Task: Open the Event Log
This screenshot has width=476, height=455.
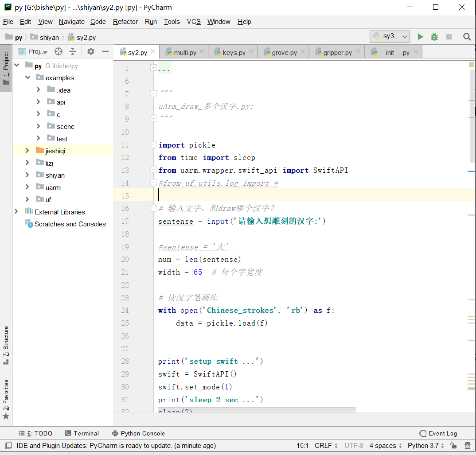Action: click(x=438, y=433)
